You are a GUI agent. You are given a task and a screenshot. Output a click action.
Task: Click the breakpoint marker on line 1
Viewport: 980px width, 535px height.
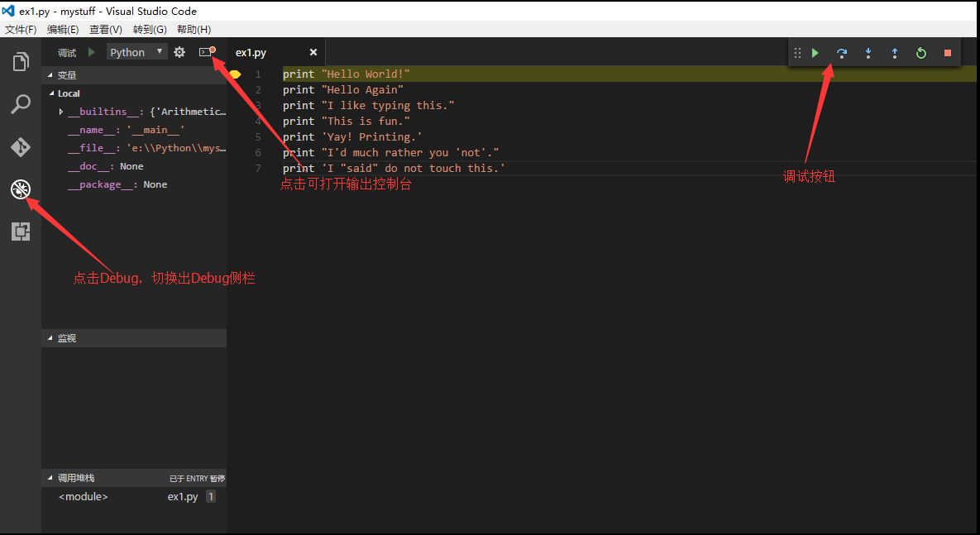click(x=235, y=74)
